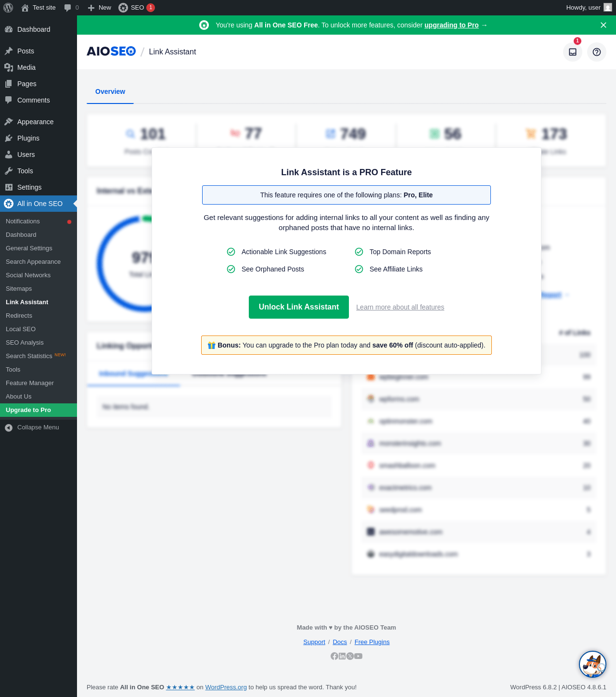Follow the Learn more about all features link
The width and height of the screenshot is (616, 697).
coord(400,307)
